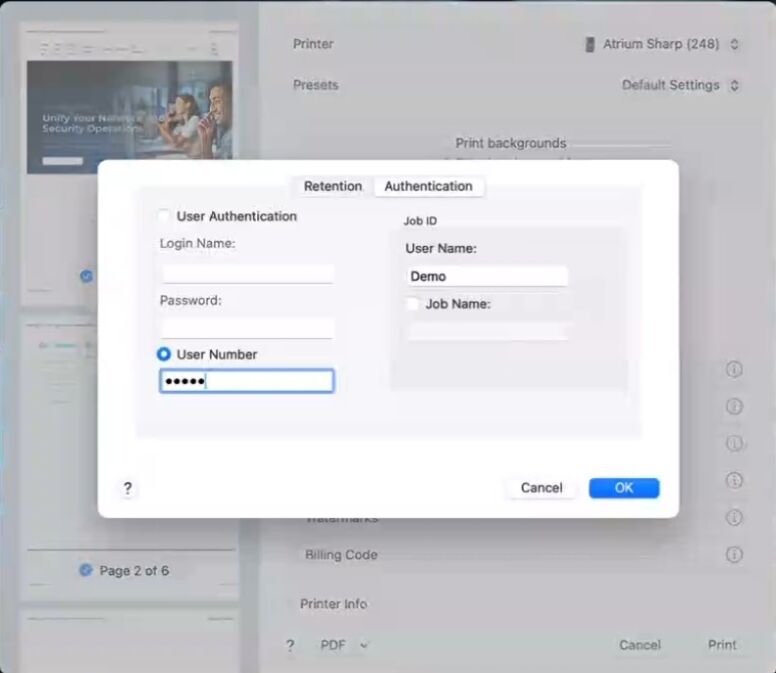
Task: Check the Job Name checkbox
Action: (413, 304)
